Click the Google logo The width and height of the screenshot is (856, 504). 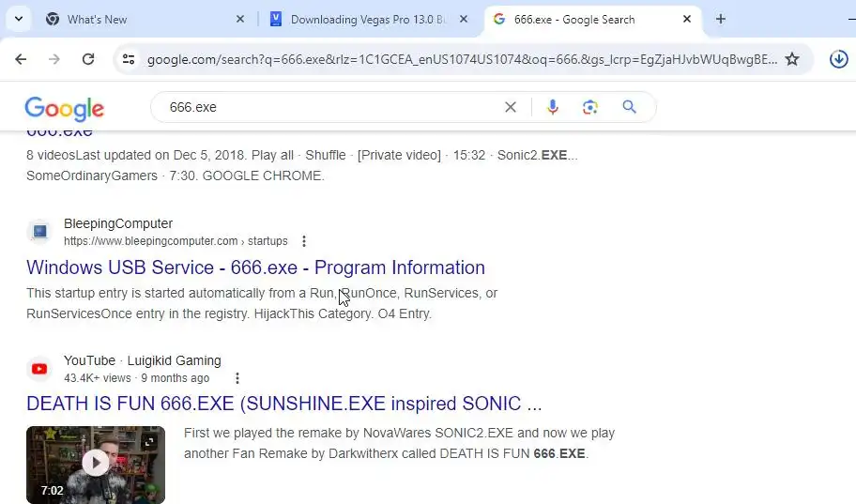coord(65,108)
